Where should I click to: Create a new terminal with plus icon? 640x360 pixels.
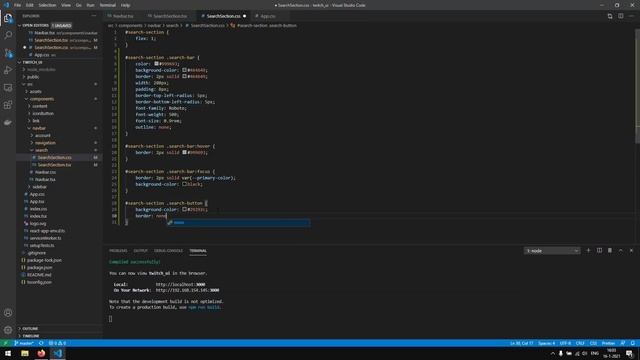tap(588, 250)
